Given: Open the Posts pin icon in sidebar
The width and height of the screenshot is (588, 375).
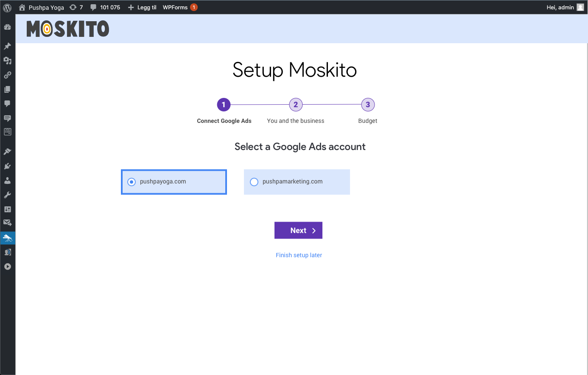Looking at the screenshot, I should point(7,46).
